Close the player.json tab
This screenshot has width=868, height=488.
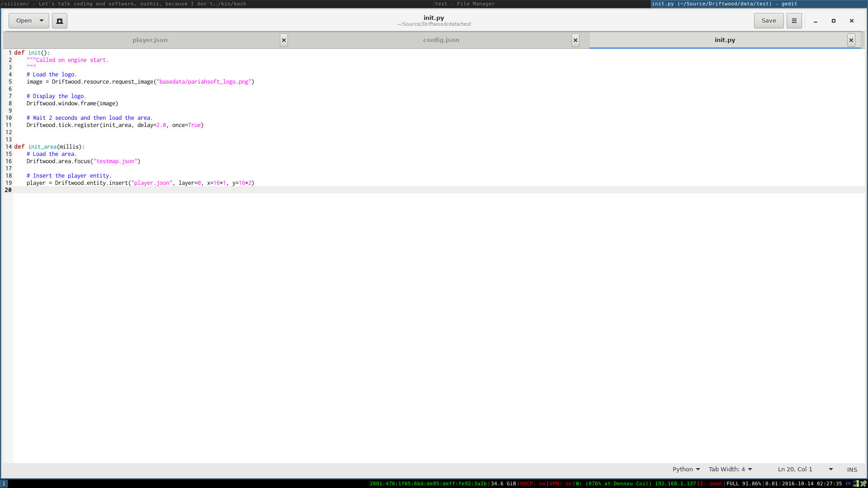(x=284, y=40)
